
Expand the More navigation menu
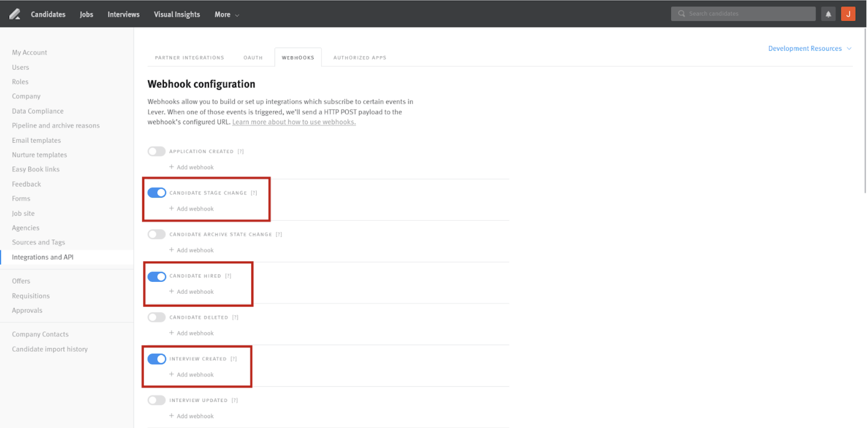(226, 14)
